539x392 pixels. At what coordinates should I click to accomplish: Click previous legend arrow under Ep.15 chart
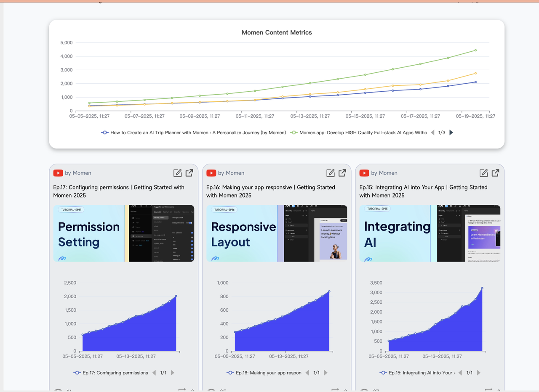[x=460, y=373]
